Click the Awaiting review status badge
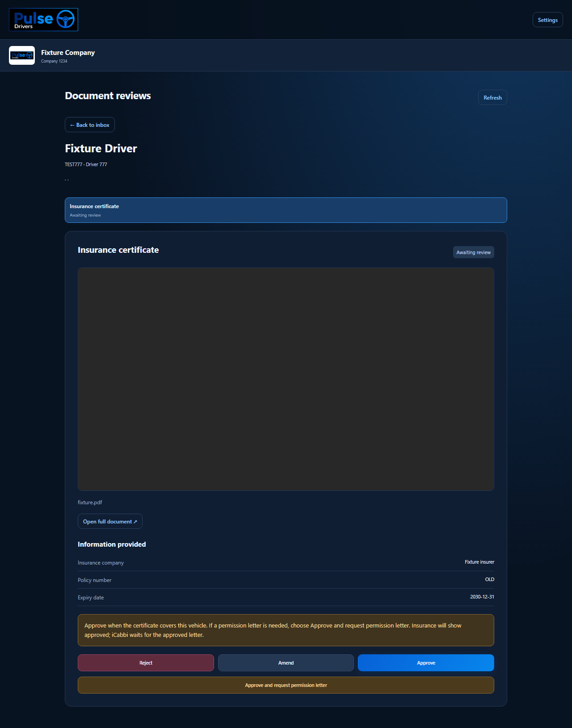The width and height of the screenshot is (572, 728). (x=474, y=252)
